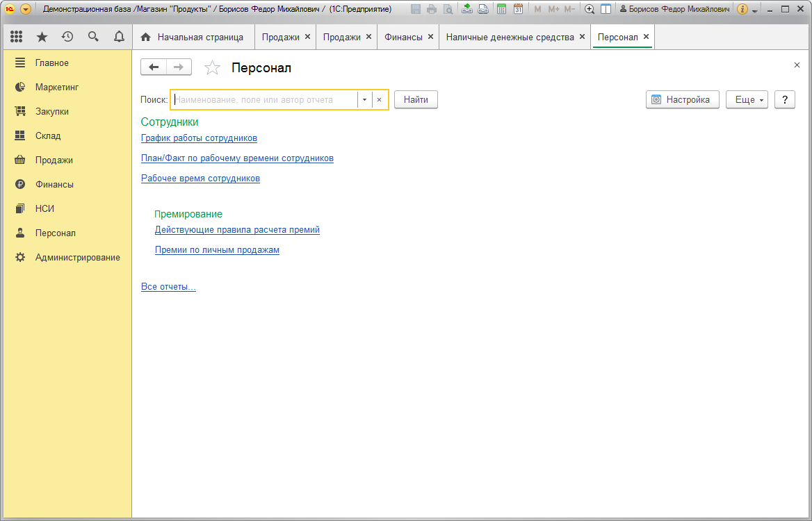Open the yellow info icon

(742, 9)
